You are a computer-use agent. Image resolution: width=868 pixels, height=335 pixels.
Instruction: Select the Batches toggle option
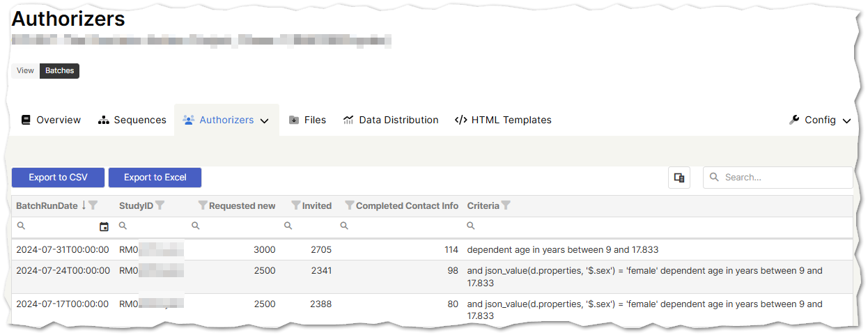[59, 70]
